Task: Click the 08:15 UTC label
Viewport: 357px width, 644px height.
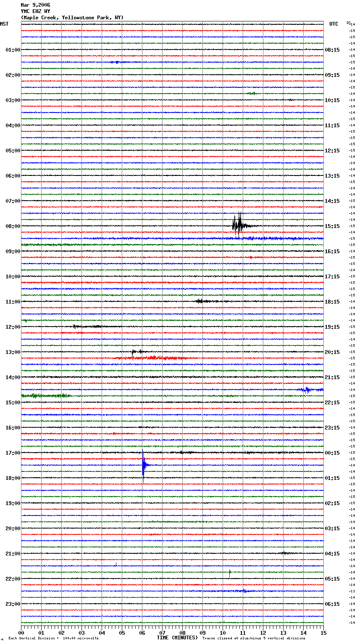Action: (332, 50)
